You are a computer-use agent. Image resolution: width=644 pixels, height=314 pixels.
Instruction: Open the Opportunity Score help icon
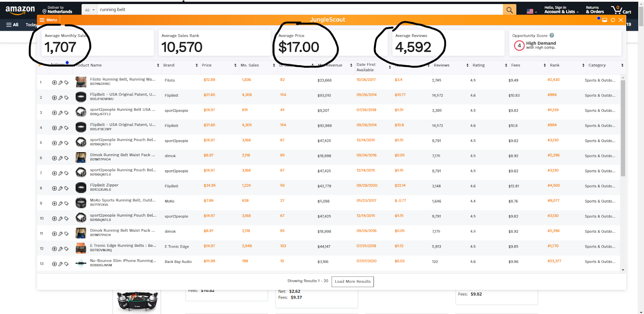(552, 35)
